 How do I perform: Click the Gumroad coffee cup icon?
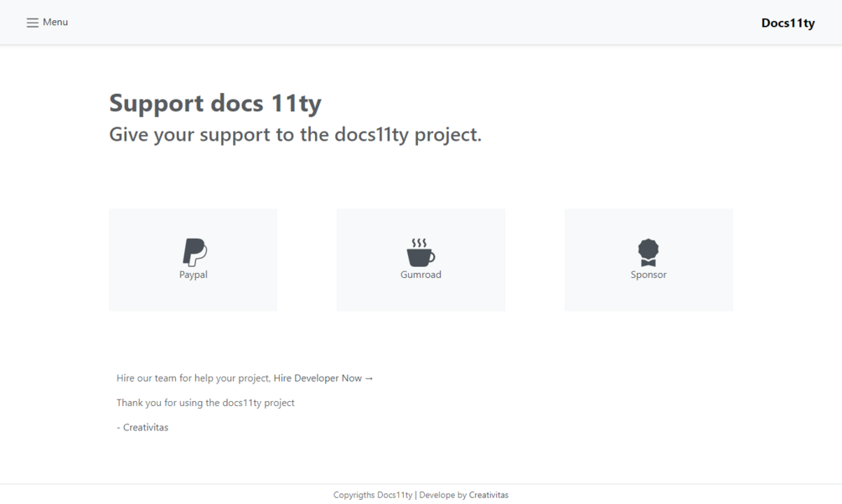[x=421, y=252]
